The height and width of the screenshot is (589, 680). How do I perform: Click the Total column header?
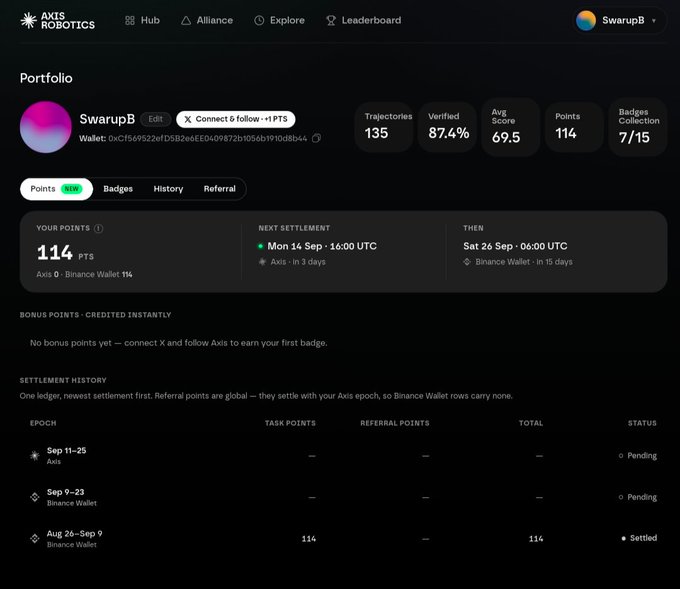click(531, 423)
